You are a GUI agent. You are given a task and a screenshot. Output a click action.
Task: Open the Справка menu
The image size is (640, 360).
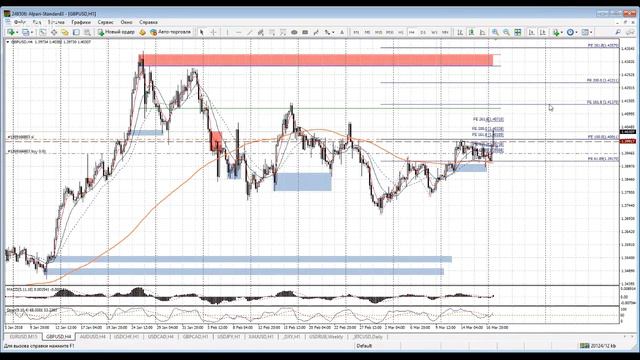(x=148, y=22)
